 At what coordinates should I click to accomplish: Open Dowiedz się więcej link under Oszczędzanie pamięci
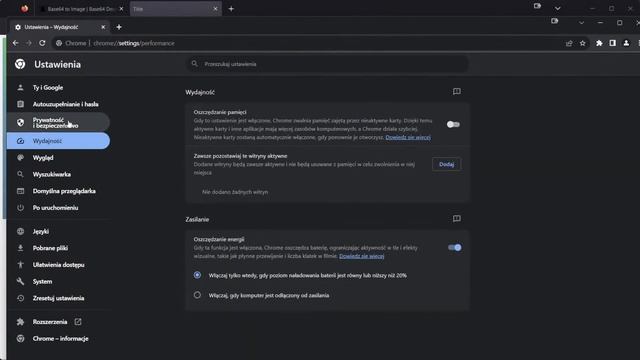pos(408,137)
